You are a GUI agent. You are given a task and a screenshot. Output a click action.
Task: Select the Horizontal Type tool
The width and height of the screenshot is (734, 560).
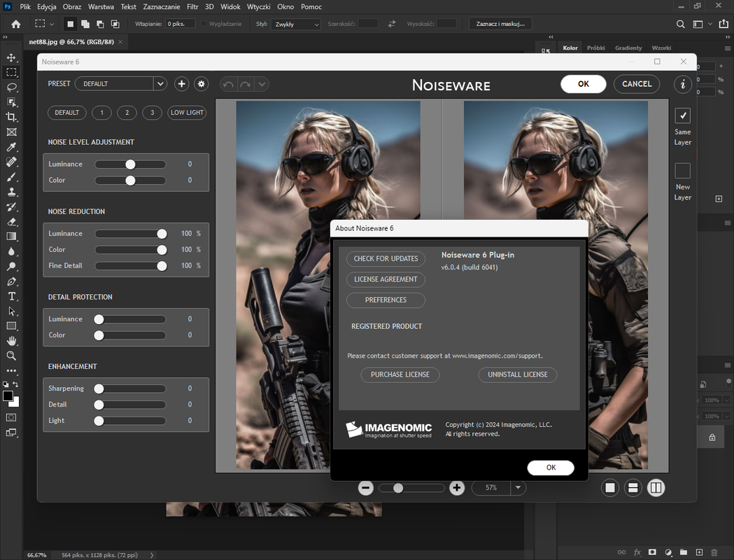[11, 296]
